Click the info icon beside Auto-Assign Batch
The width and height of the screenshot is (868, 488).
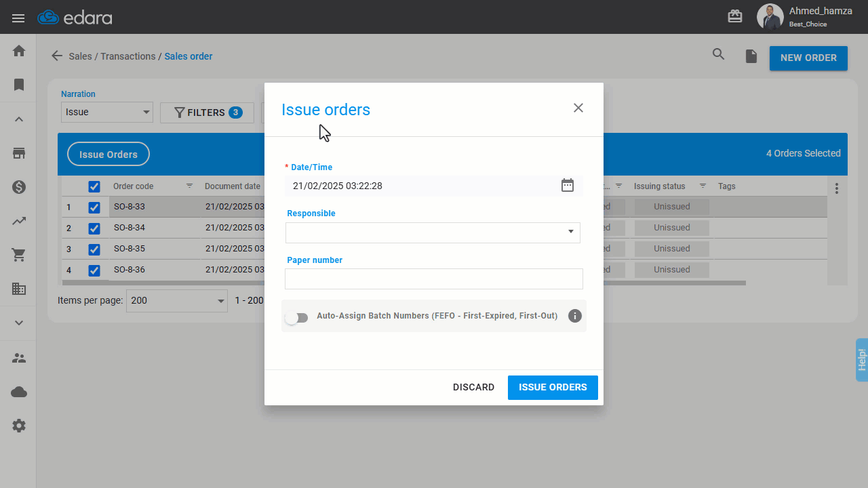[x=575, y=316]
